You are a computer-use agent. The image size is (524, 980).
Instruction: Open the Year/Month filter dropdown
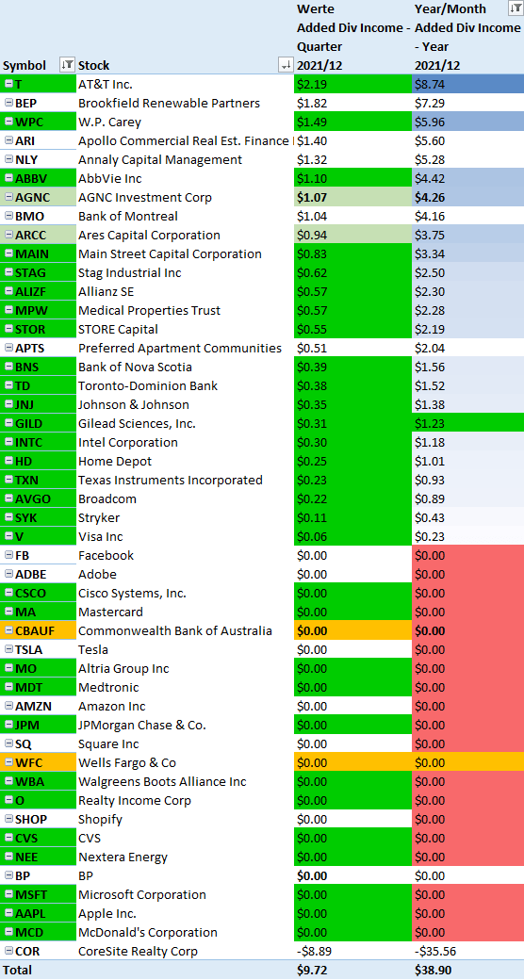(x=516, y=8)
